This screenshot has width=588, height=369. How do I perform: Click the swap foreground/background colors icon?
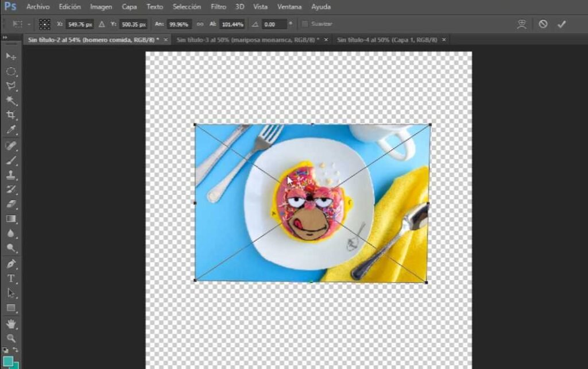[16, 349]
